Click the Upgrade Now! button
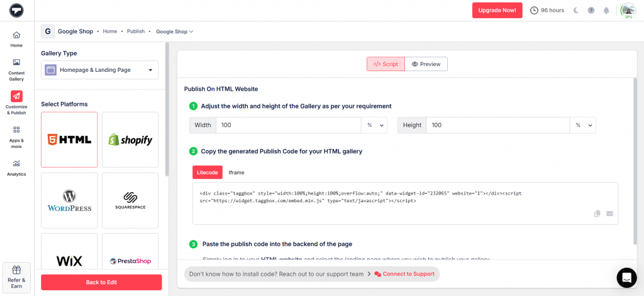644x296 pixels. click(497, 10)
